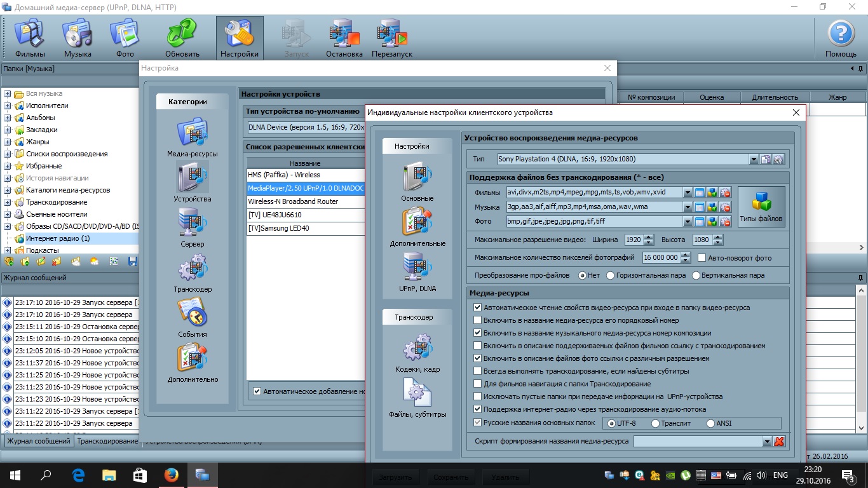
Task: Open UPnP, DLNA settings category
Action: click(x=417, y=272)
